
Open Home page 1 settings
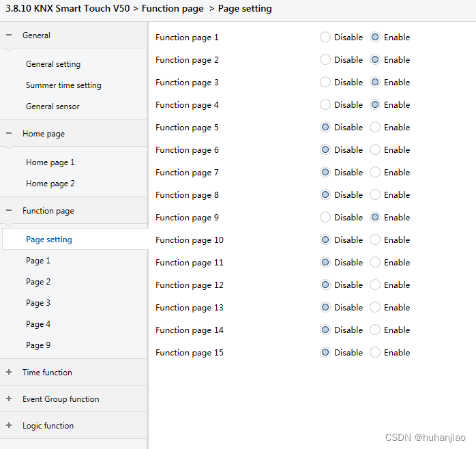pyautogui.click(x=50, y=162)
